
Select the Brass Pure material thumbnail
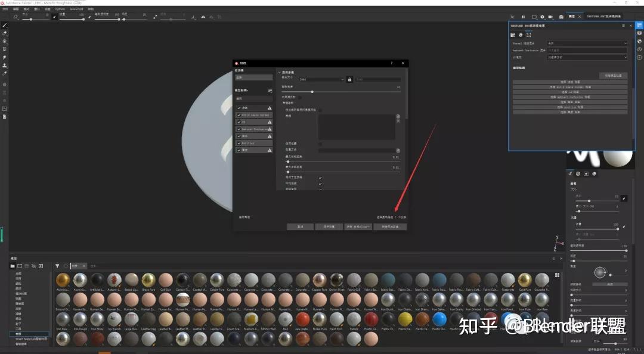(148, 281)
